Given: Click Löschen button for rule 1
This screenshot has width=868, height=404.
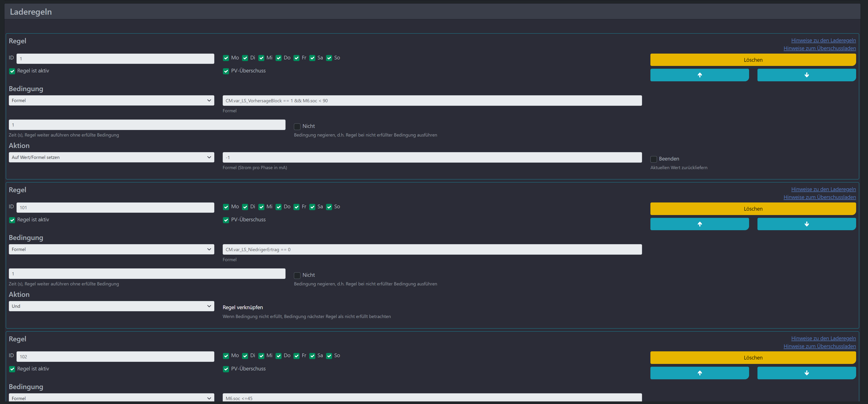Looking at the screenshot, I should pos(753,60).
